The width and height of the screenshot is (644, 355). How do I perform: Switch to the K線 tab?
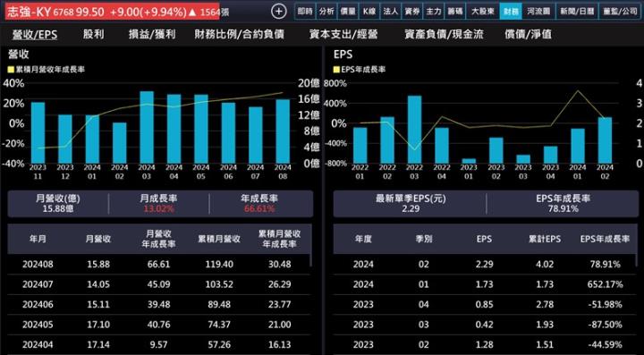(369, 12)
